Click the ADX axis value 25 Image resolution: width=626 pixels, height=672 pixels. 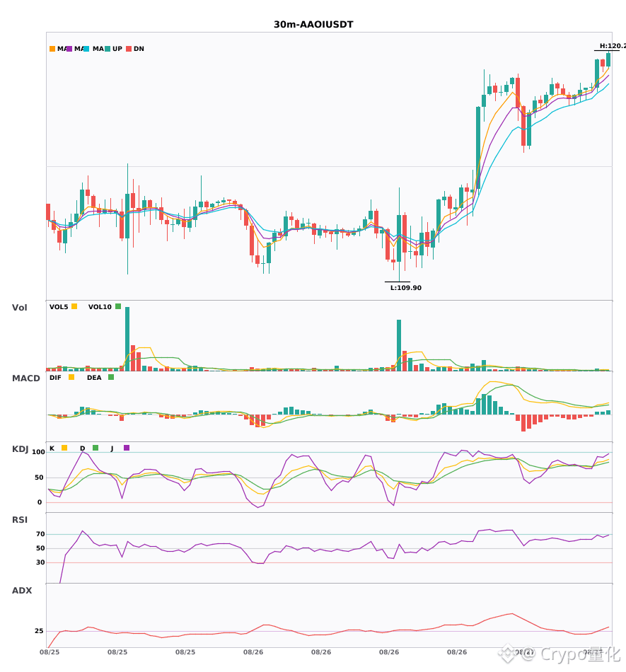(x=39, y=631)
